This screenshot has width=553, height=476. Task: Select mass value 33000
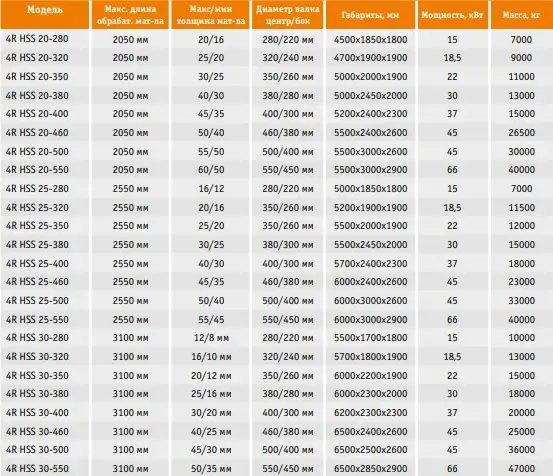coord(522,301)
